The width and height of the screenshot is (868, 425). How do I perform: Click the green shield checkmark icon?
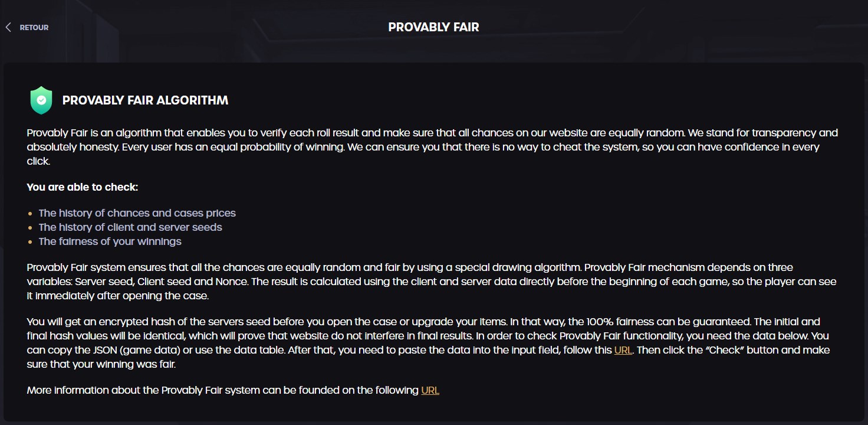pos(41,100)
